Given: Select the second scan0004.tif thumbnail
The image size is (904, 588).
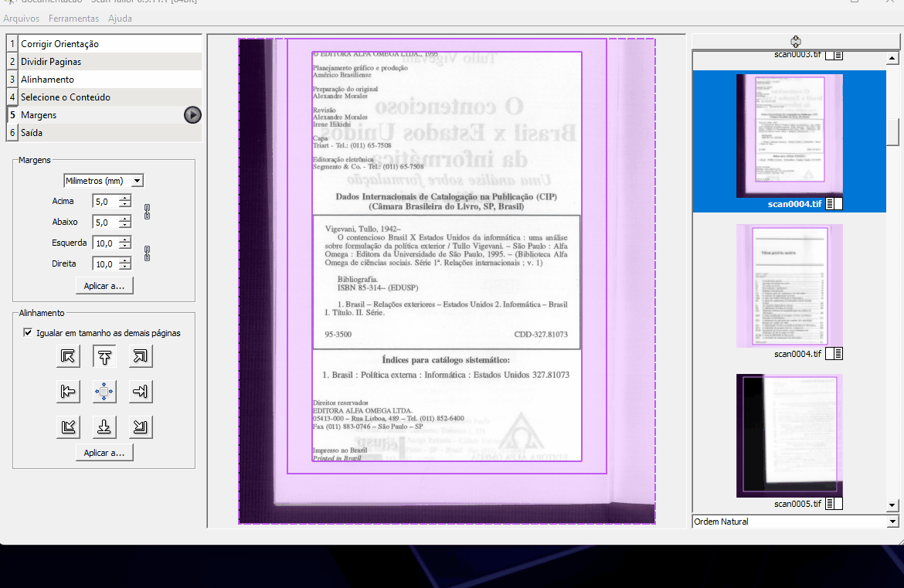Looking at the screenshot, I should pyautogui.click(x=790, y=286).
